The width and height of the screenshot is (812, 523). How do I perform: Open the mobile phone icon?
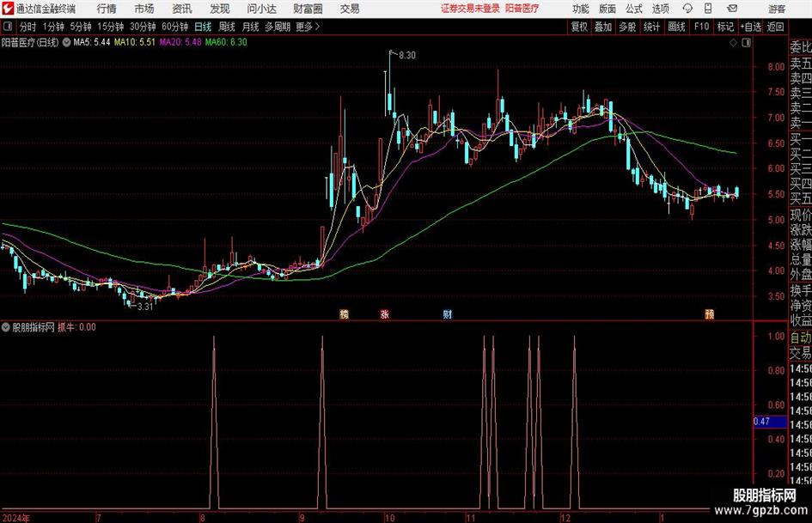pyautogui.click(x=708, y=9)
